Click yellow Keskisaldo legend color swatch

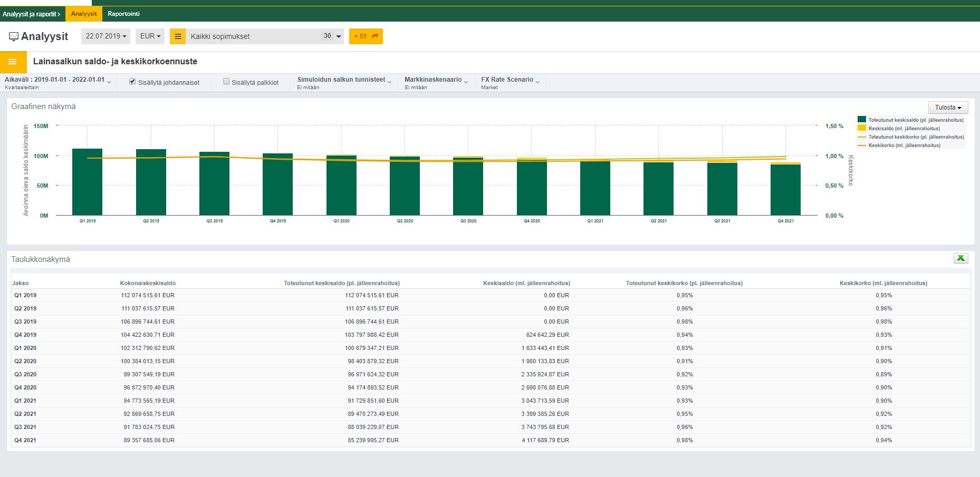click(x=862, y=128)
